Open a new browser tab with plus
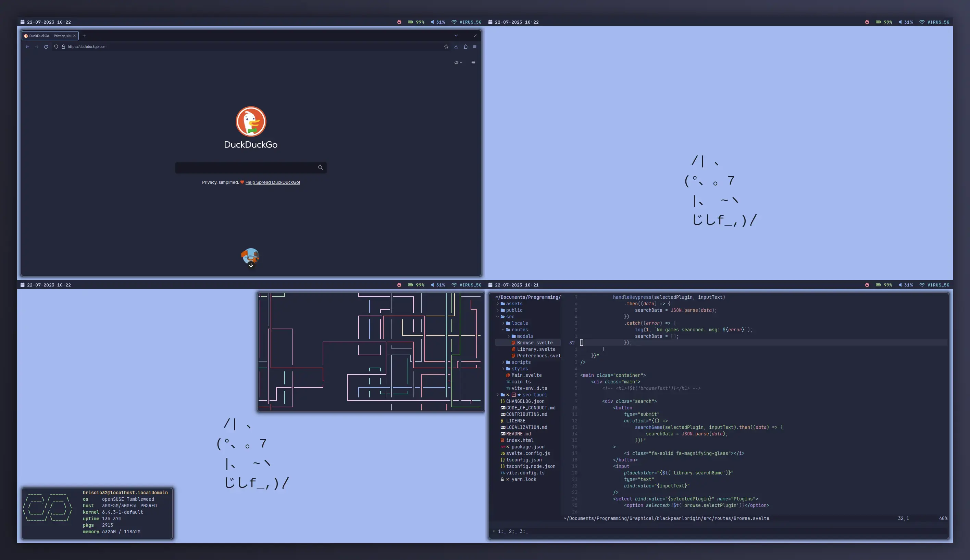 (84, 36)
